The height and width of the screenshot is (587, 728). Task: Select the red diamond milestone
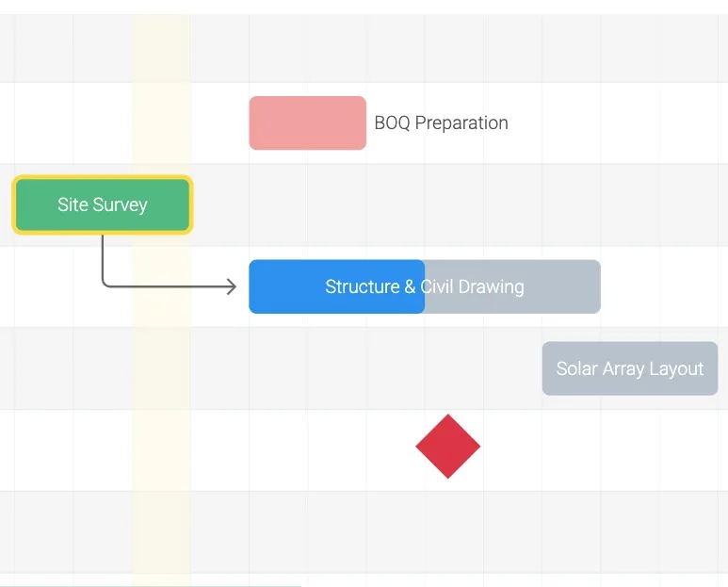pos(448,447)
